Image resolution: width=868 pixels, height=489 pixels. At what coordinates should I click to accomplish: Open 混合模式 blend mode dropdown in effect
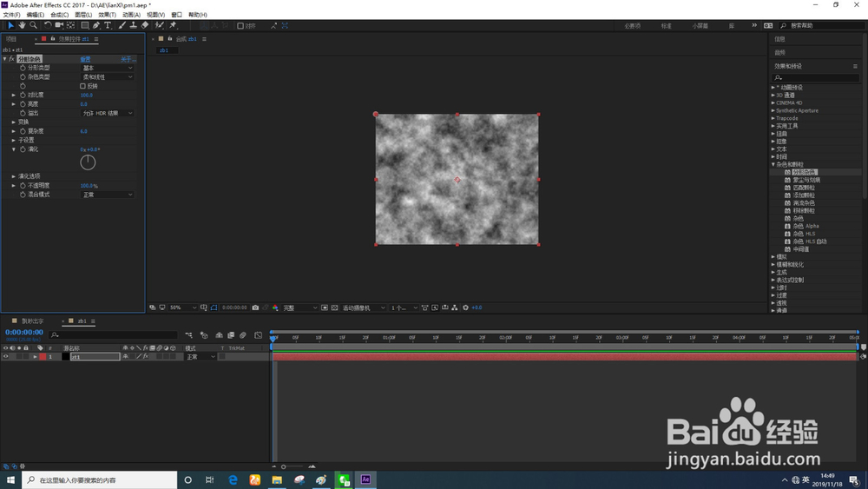[x=108, y=195]
